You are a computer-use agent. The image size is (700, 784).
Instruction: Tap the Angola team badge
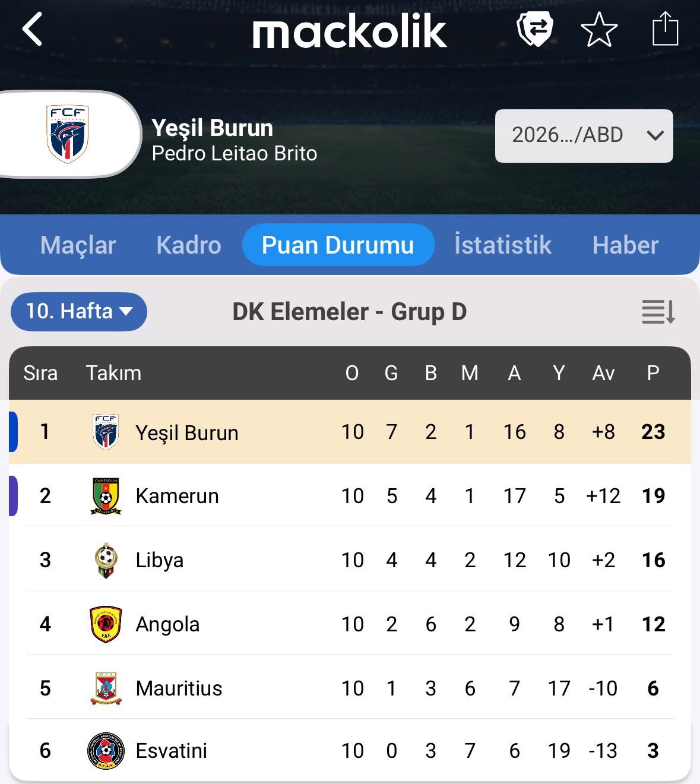(x=106, y=624)
